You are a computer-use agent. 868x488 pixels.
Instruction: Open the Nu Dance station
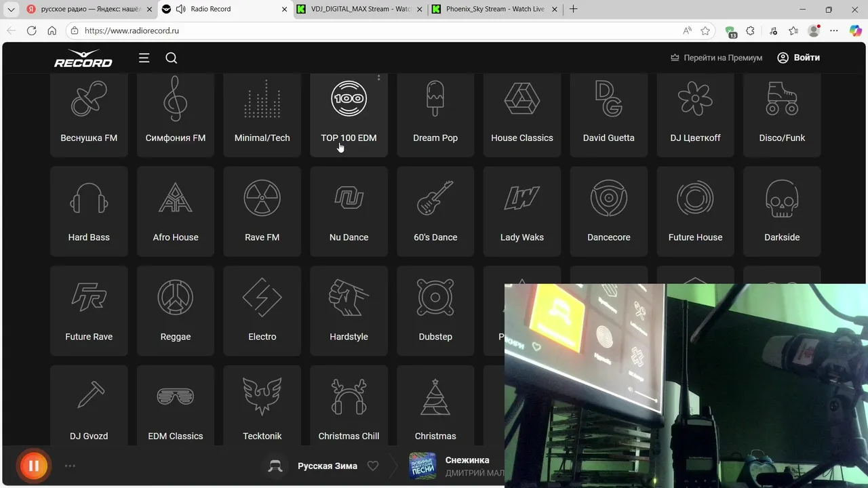349,211
